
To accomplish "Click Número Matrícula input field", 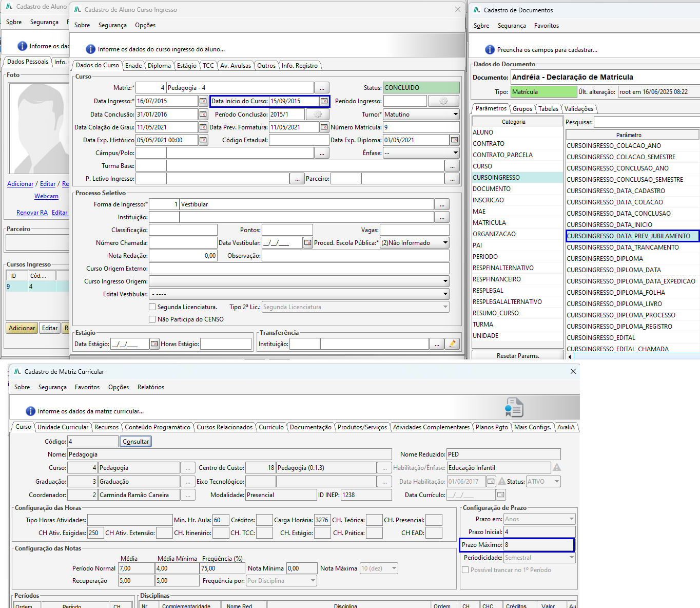I will [x=421, y=127].
